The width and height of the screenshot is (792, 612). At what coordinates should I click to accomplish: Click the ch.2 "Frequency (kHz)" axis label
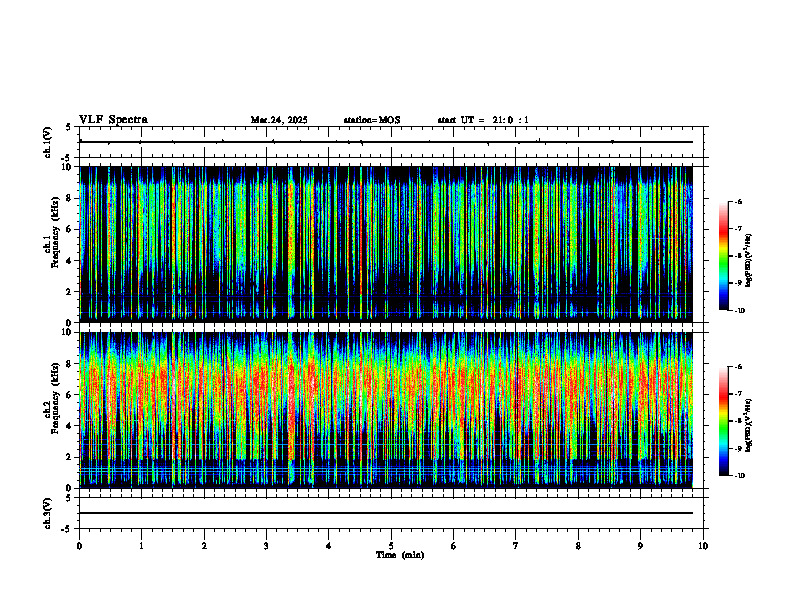(57, 398)
